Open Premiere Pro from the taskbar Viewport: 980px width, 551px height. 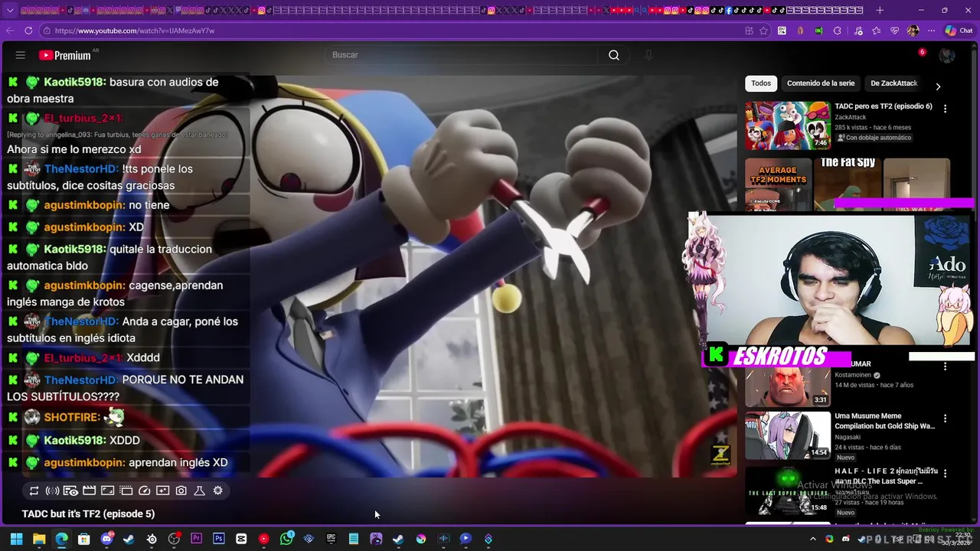[x=196, y=539]
